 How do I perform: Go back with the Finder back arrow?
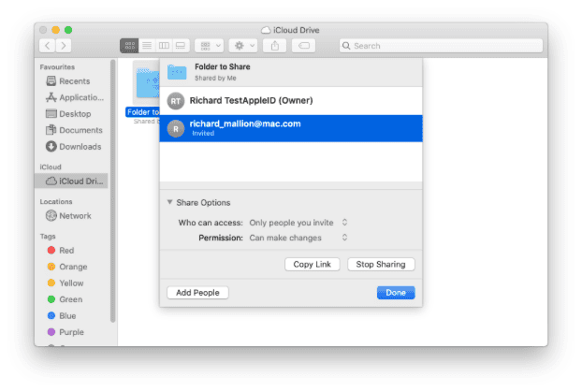[x=48, y=46]
